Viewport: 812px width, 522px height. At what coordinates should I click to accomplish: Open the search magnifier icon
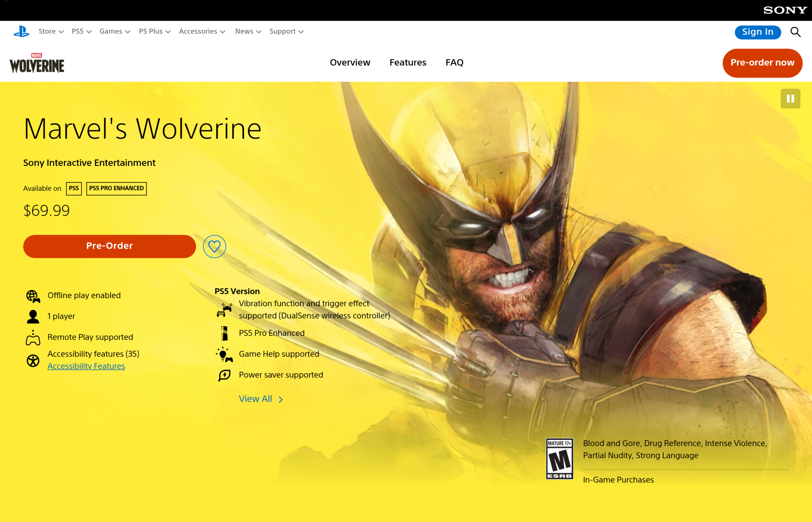pyautogui.click(x=796, y=32)
